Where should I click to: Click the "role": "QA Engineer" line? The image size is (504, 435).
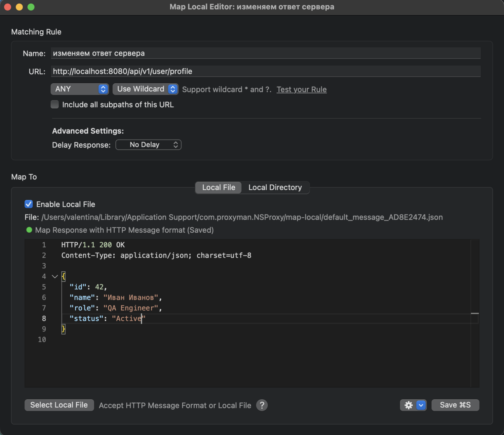click(x=116, y=308)
